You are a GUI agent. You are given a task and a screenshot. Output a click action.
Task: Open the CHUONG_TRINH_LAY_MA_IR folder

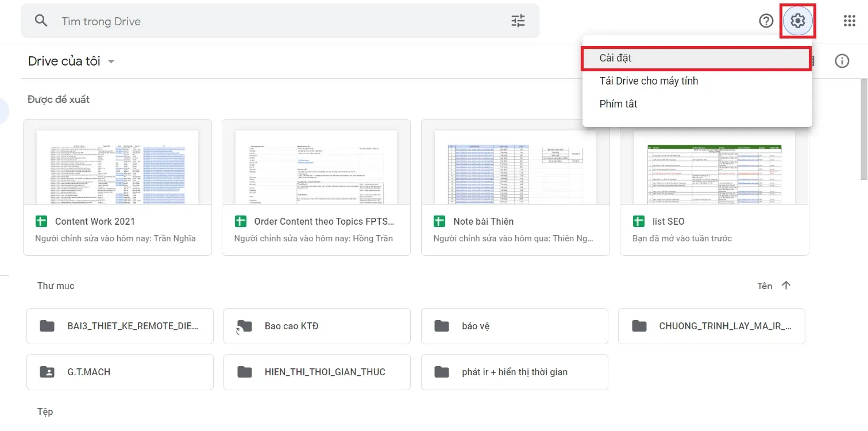(x=712, y=326)
